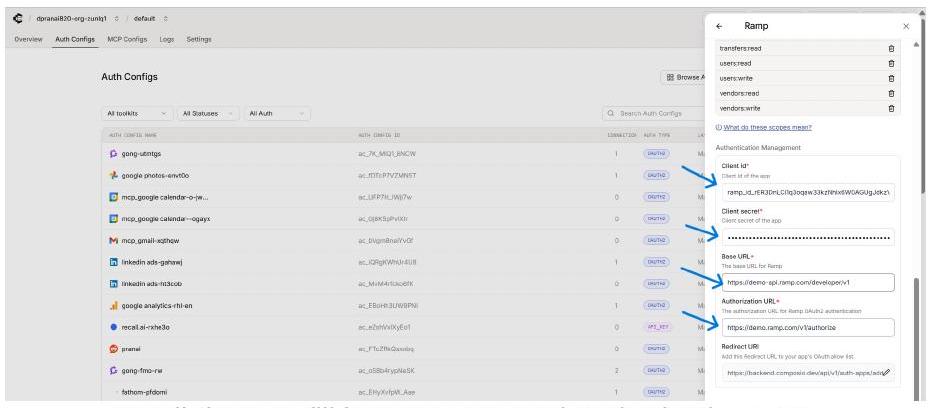Image resolution: width=933 pixels, height=408 pixels.
Task: Click the transfers:read scope row
Action: (x=807, y=48)
